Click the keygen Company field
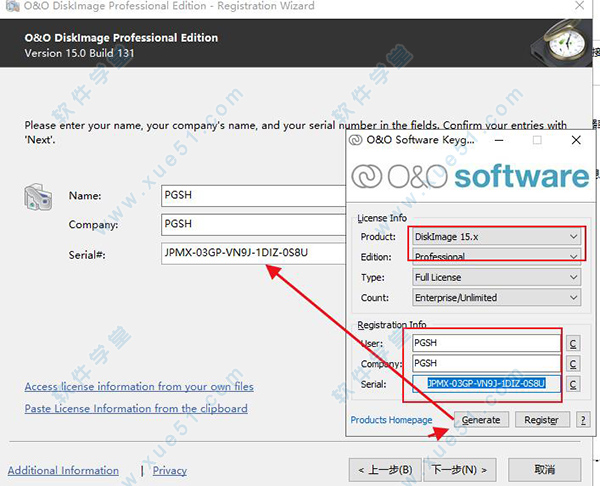Viewport: 600px width, 486px height. click(x=486, y=363)
